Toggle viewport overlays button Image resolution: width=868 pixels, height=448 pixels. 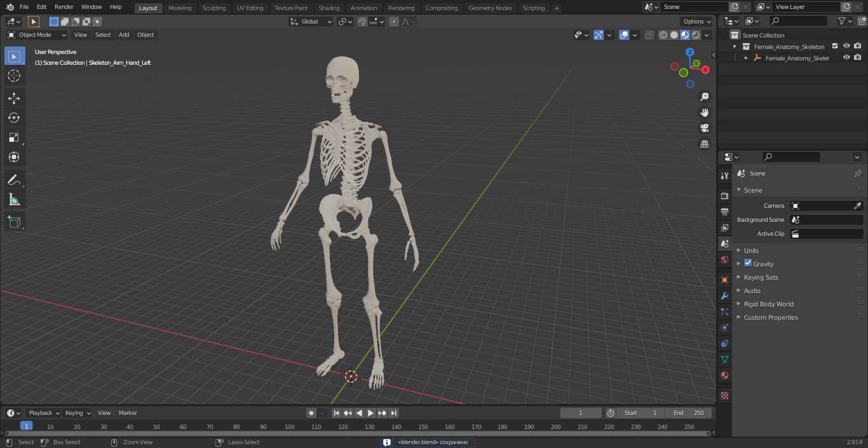coord(624,35)
